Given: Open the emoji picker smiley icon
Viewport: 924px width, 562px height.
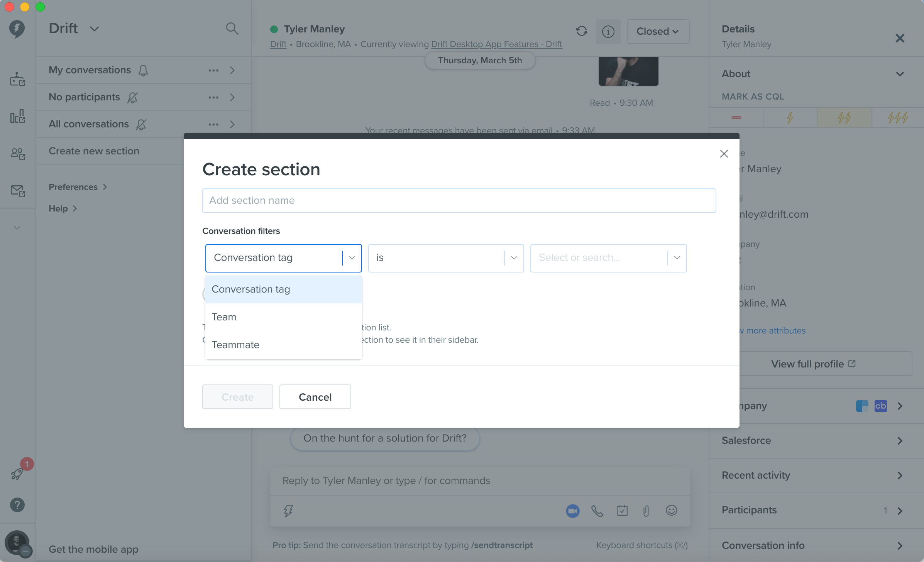Looking at the screenshot, I should 672,510.
